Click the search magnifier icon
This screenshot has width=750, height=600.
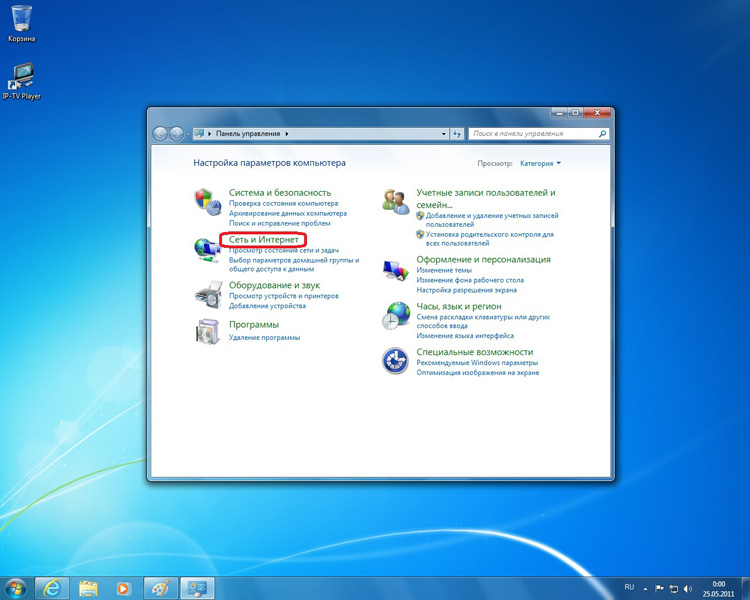pos(602,133)
